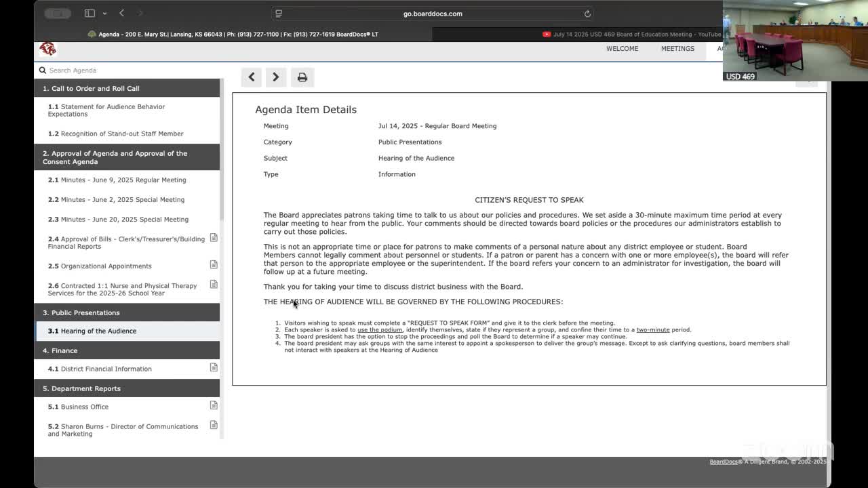Select 1.2 Recognition of Stand-out Staff Member
The width and height of the screenshot is (868, 488).
[127, 134]
